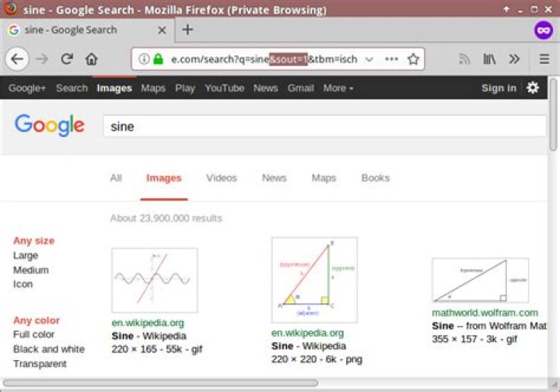Click the Firefox icon in title bar

pos(10,8)
